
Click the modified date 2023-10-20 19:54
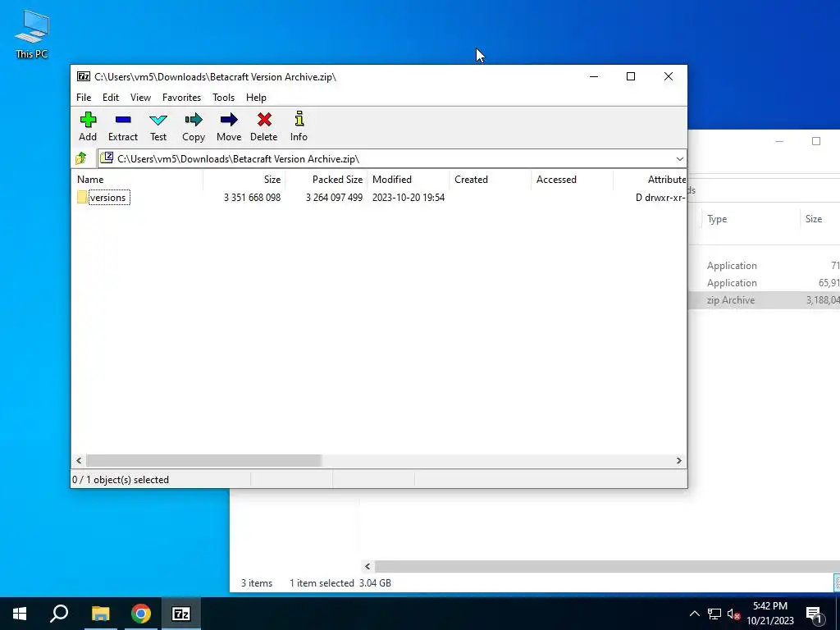(x=409, y=198)
